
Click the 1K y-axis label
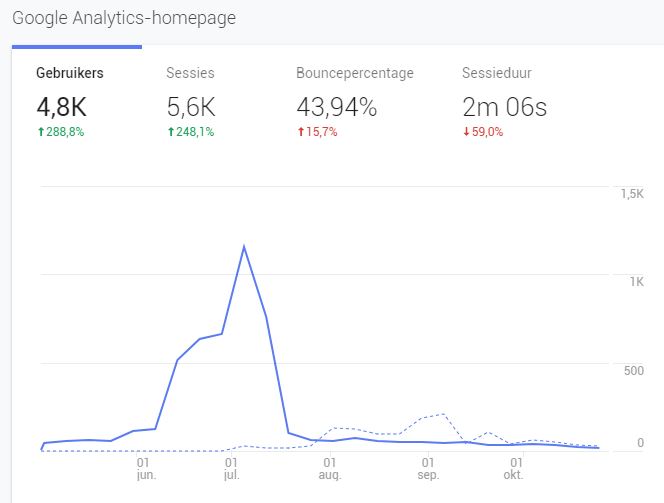pyautogui.click(x=636, y=282)
